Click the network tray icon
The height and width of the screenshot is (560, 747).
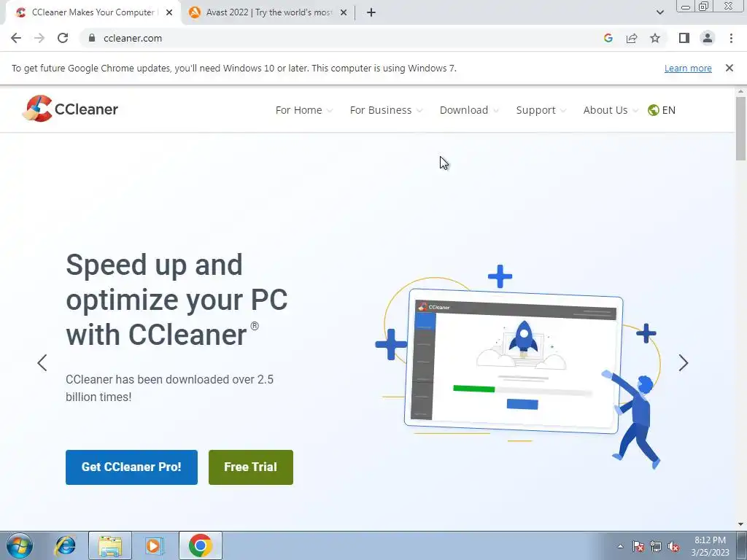[656, 546]
